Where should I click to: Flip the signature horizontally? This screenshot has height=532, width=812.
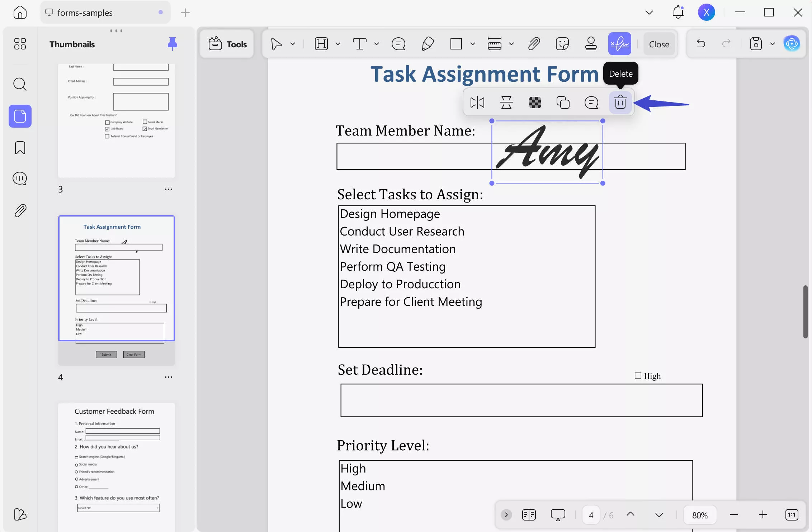(x=477, y=103)
